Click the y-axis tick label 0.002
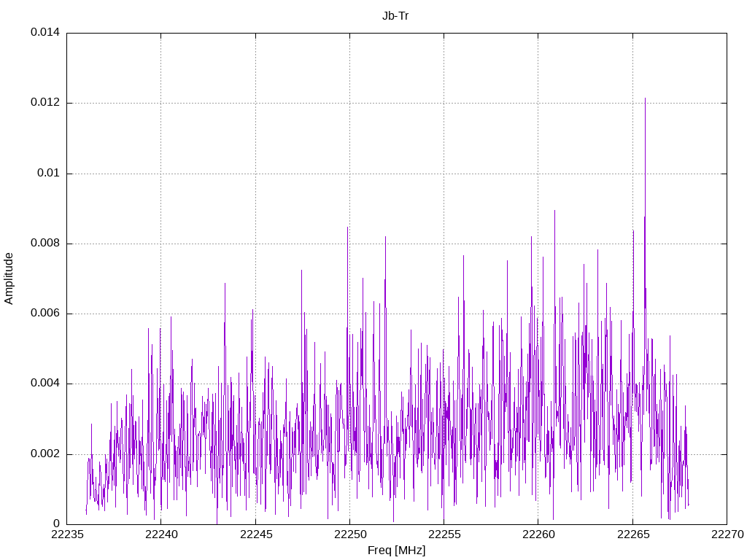 coord(45,454)
